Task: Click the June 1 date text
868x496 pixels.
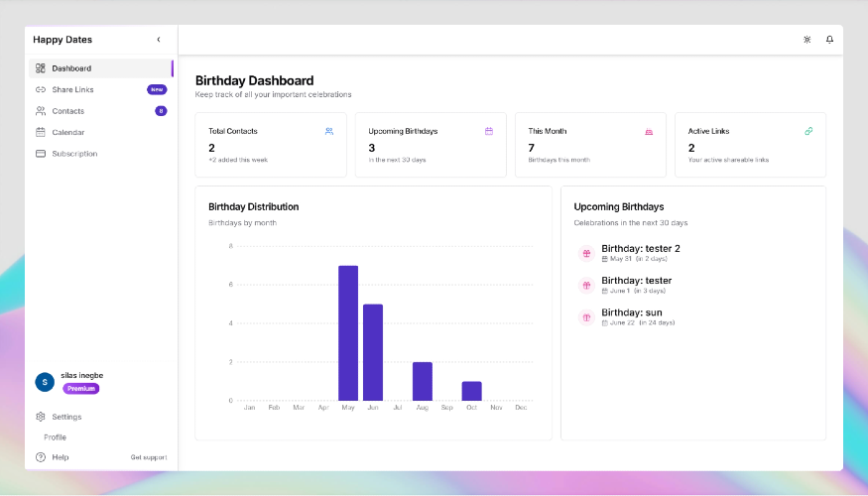Action: point(620,291)
